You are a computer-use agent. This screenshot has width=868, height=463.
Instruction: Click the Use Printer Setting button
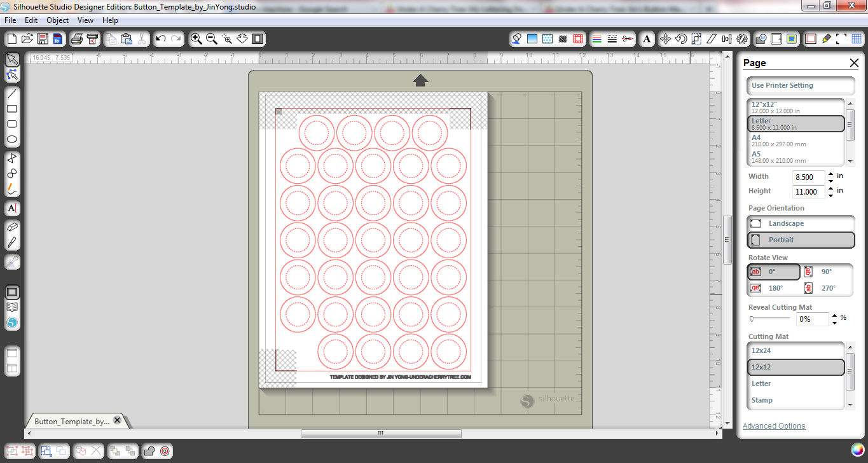click(801, 85)
